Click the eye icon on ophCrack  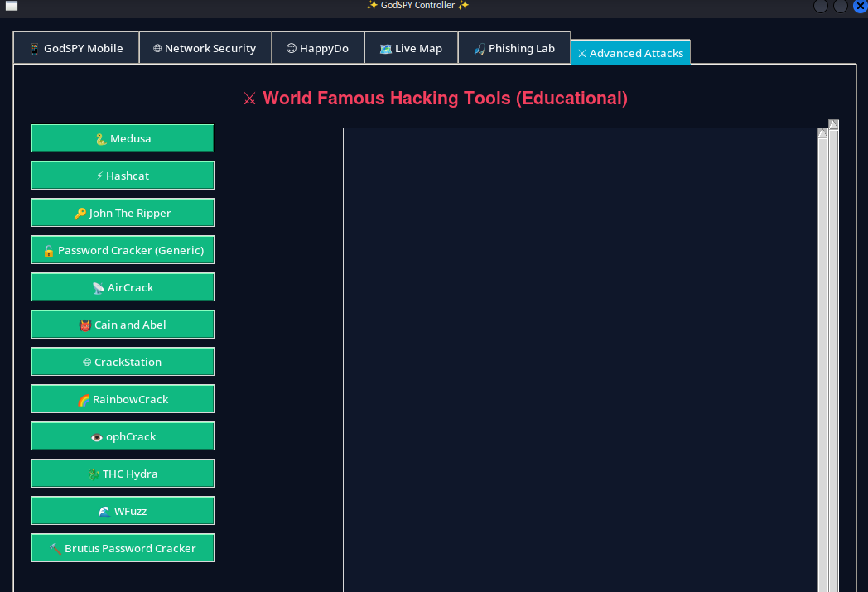[x=97, y=437]
